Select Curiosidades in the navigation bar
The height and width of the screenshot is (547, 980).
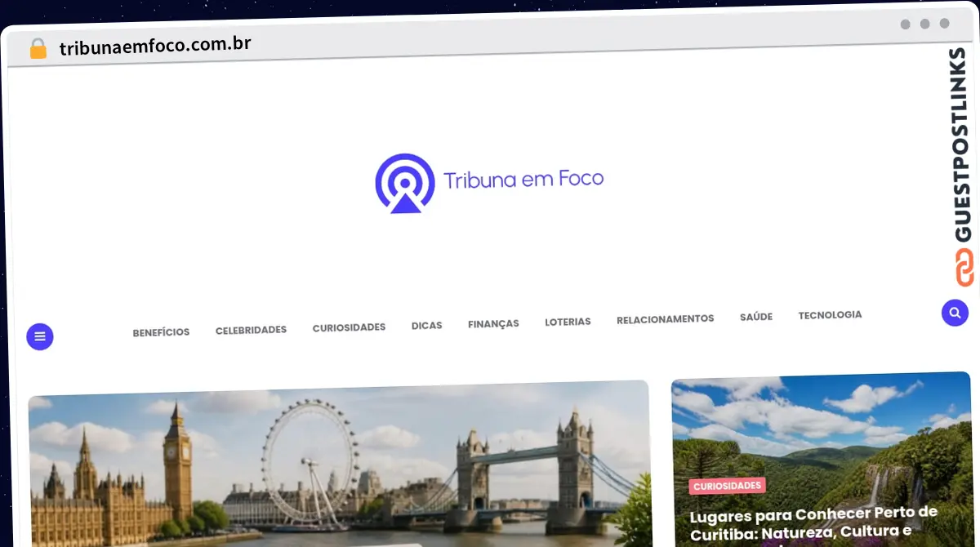(x=349, y=327)
